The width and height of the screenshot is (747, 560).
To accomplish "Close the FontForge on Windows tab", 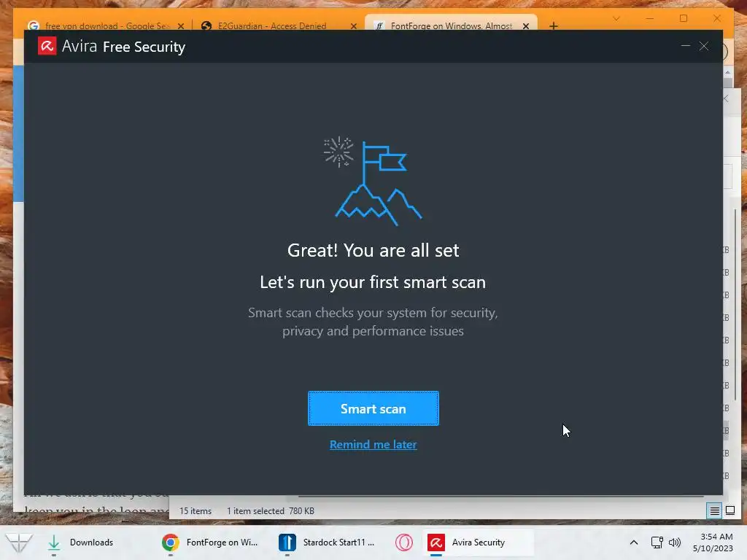I will click(x=526, y=26).
